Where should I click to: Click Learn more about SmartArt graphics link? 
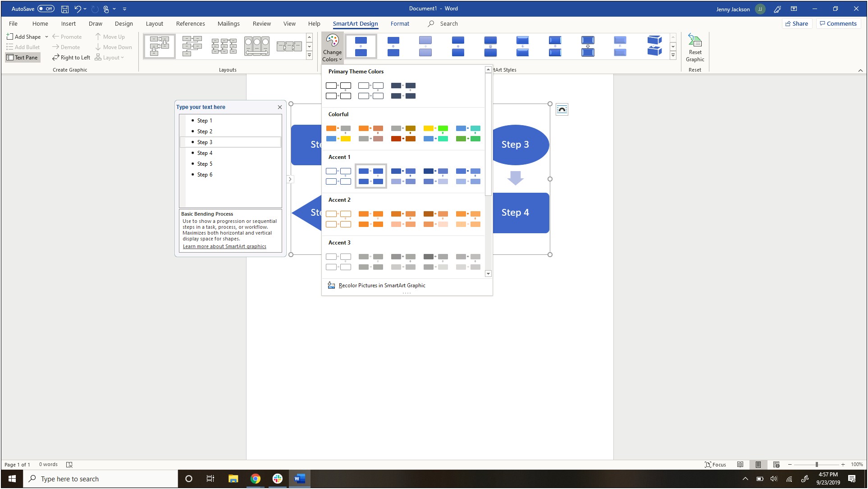225,246
